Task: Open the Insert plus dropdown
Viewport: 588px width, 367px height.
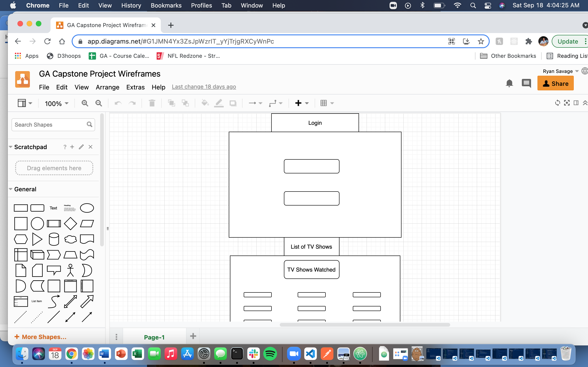Action: [301, 103]
